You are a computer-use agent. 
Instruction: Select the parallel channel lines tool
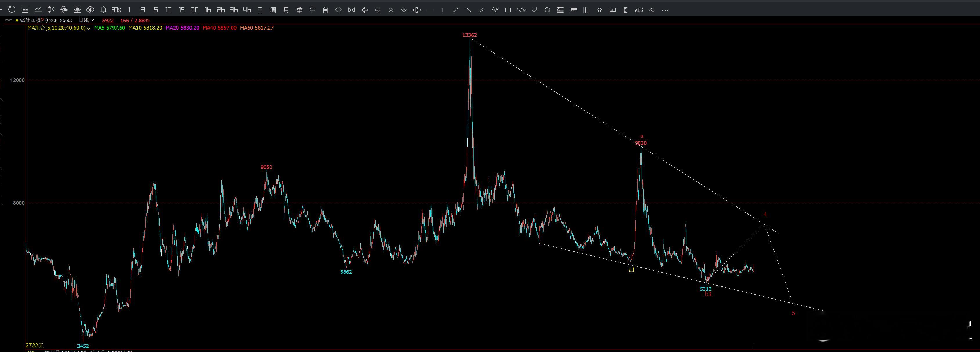click(x=482, y=10)
